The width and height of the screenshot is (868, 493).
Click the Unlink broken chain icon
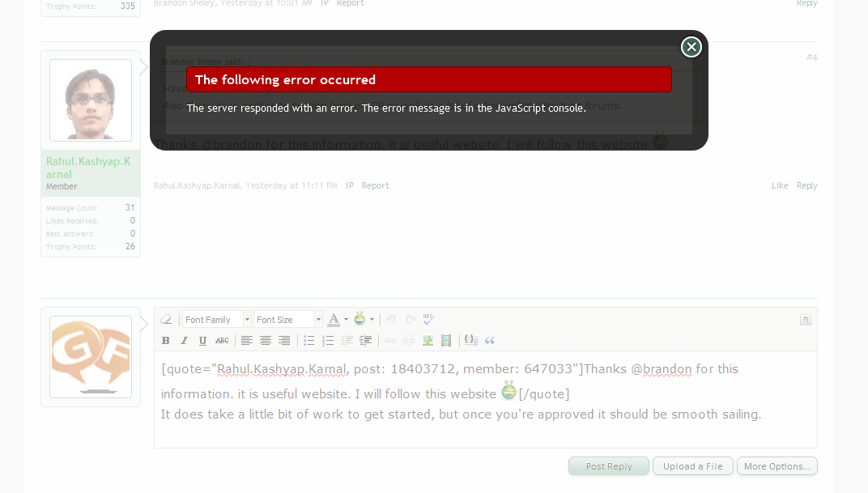[x=409, y=340]
